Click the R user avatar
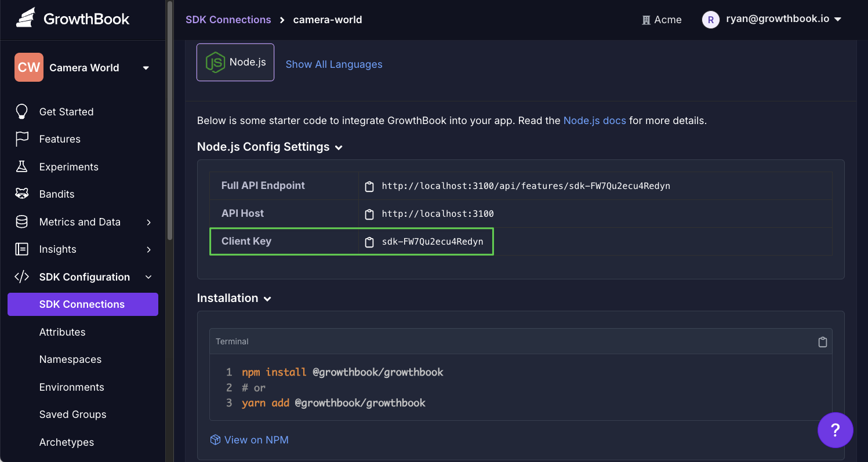This screenshot has height=462, width=868. coord(710,20)
